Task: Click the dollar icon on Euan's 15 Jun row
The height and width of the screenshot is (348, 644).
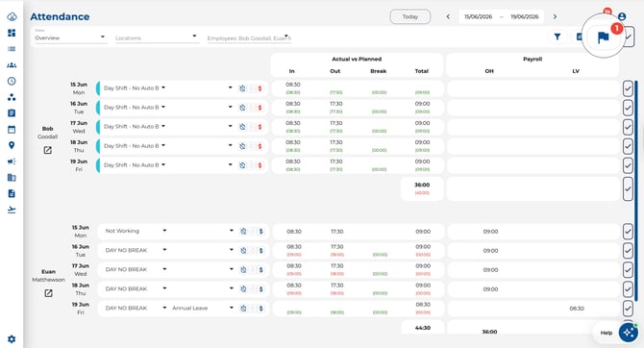Action: click(x=260, y=232)
